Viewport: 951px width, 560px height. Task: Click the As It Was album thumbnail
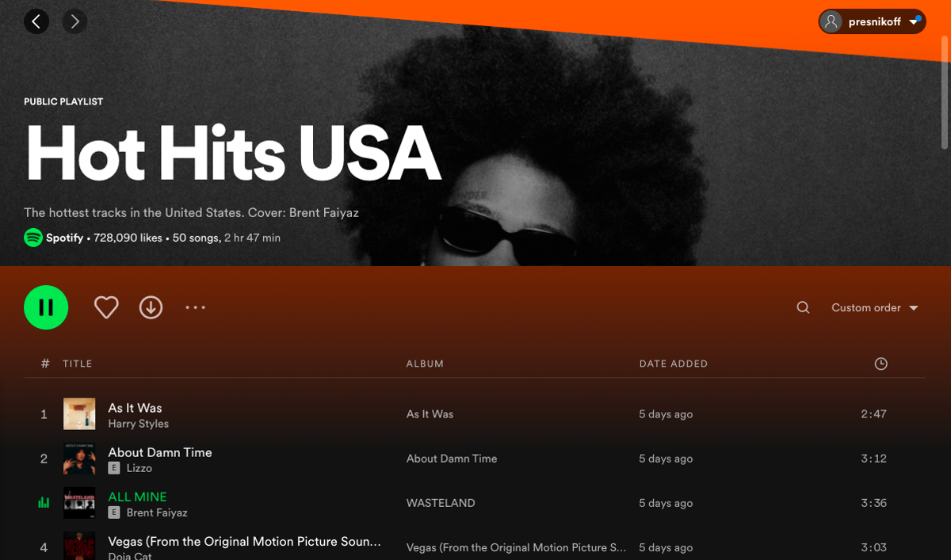click(x=79, y=414)
